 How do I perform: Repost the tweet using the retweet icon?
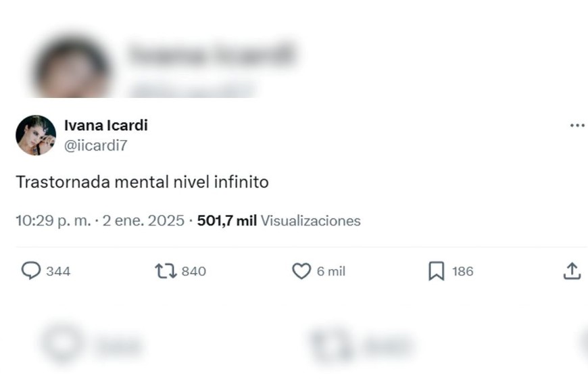(x=166, y=271)
